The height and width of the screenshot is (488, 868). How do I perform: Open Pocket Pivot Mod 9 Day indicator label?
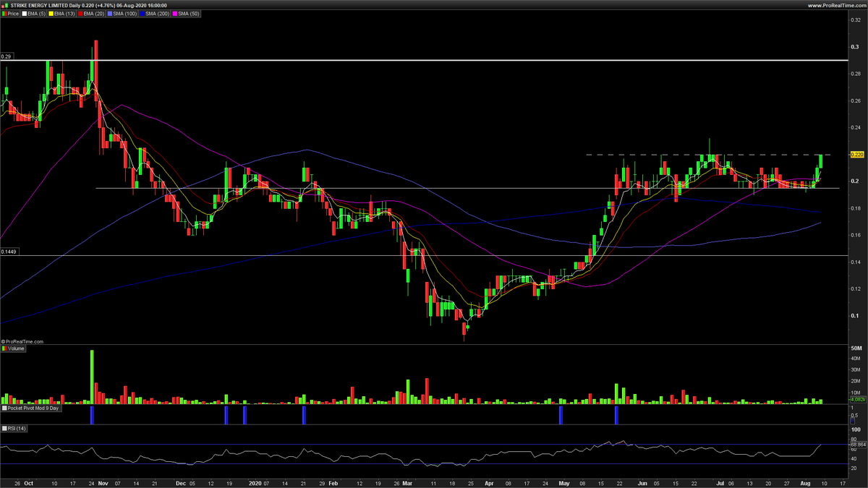click(x=31, y=408)
